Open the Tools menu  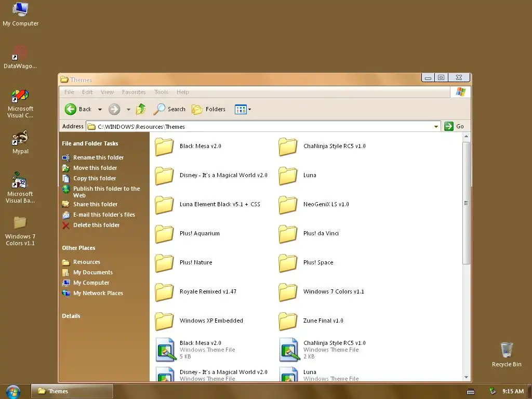(x=161, y=92)
